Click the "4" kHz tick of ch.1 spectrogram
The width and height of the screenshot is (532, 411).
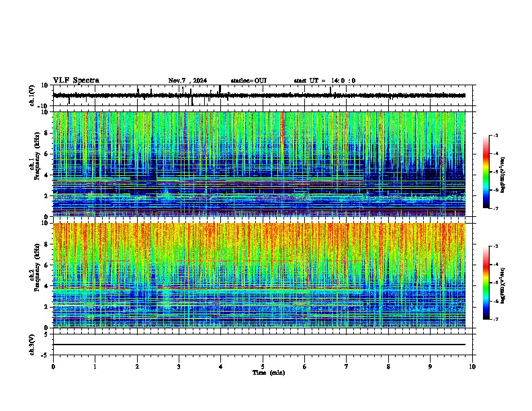[x=47, y=175]
